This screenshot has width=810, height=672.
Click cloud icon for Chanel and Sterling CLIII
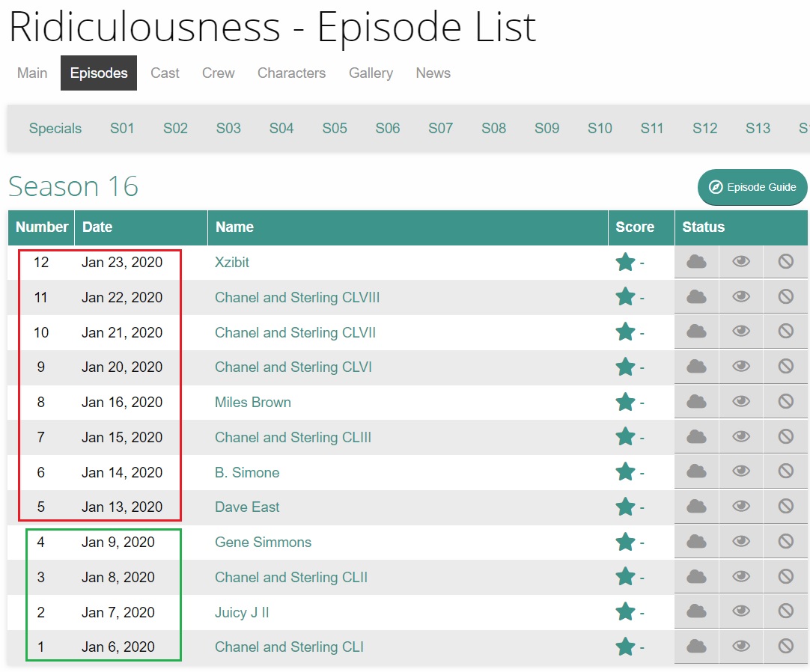click(x=695, y=437)
